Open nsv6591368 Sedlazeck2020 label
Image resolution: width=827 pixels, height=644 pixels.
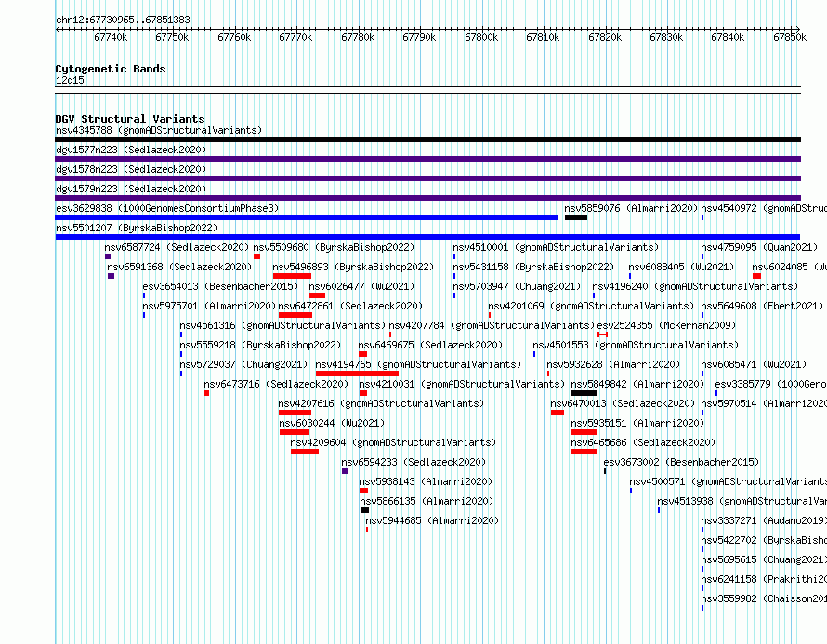pyautogui.click(x=179, y=267)
